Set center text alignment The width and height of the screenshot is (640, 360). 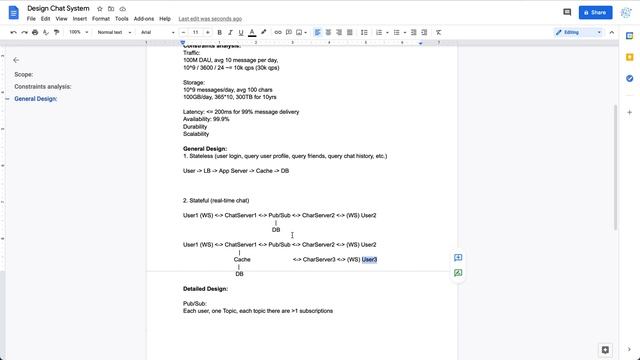pos(328,32)
